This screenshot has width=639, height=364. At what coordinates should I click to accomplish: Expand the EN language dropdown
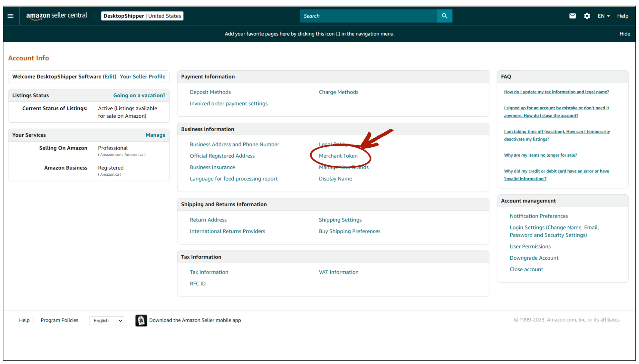click(604, 16)
